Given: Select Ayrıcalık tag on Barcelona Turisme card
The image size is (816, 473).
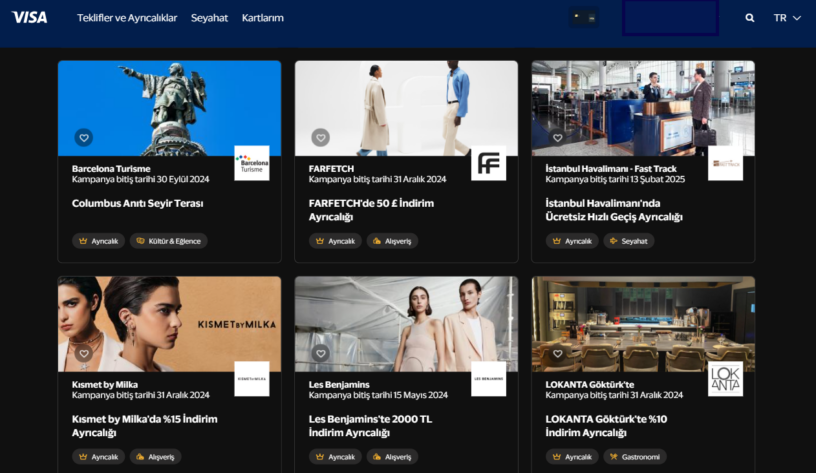Looking at the screenshot, I should coord(98,241).
